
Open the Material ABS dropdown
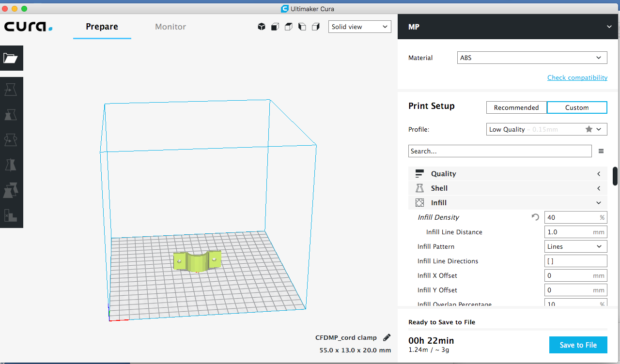pos(532,58)
